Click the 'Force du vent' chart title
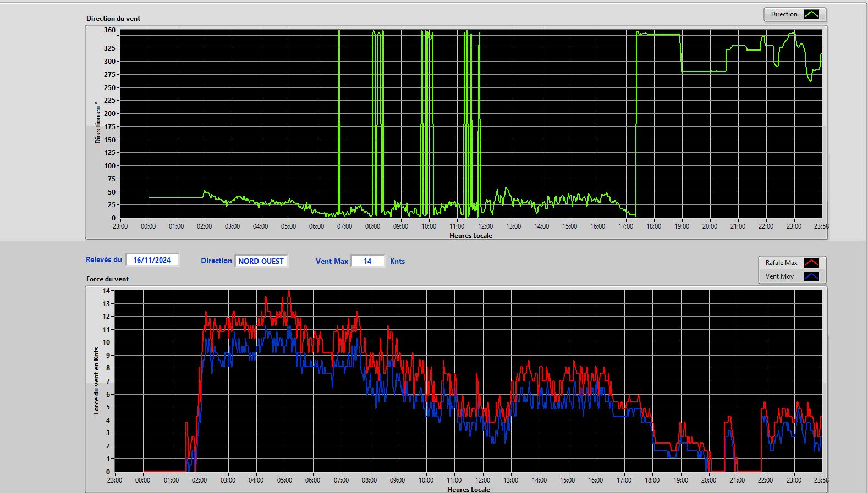The height and width of the screenshot is (493, 868). pyautogui.click(x=107, y=279)
